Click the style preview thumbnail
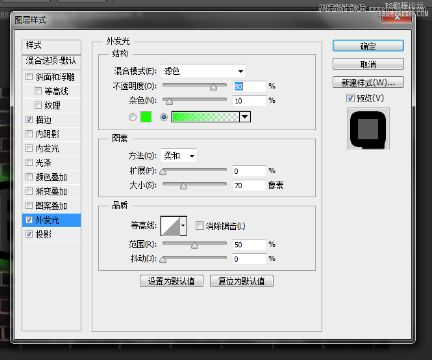This screenshot has width=439, height=363. coord(368,129)
